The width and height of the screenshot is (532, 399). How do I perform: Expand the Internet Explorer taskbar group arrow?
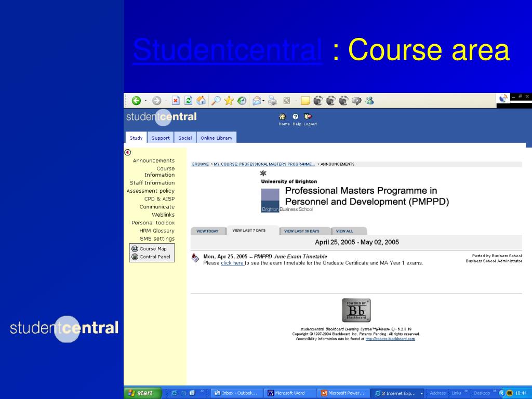[x=422, y=394]
